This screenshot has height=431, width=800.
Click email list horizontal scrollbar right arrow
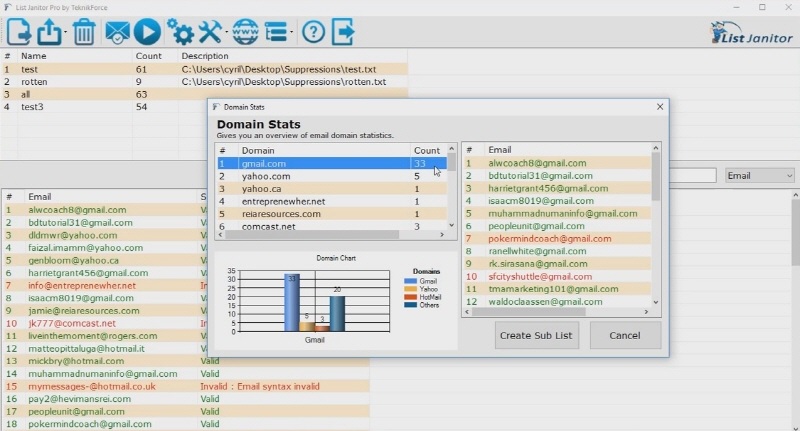[x=646, y=311]
